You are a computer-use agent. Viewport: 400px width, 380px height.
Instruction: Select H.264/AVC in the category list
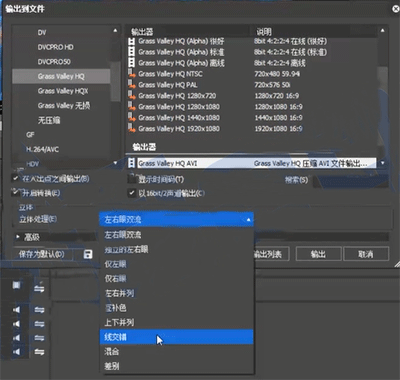pos(42,149)
